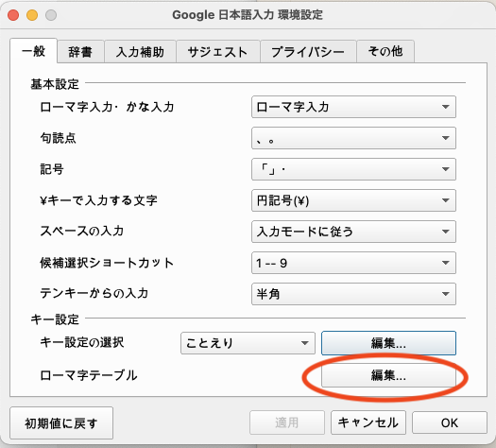This screenshot has width=496, height=448.
Task: Click the 初期値に戻す button
Action: [61, 423]
